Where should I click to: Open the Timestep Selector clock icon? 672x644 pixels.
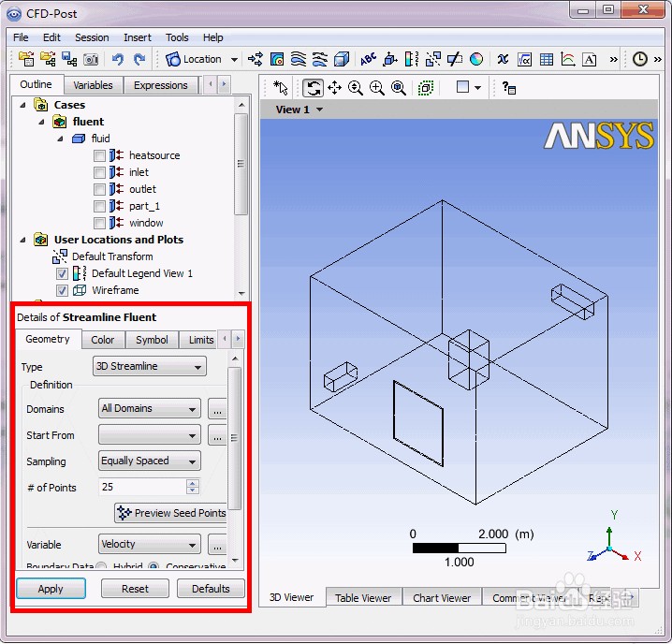640,59
